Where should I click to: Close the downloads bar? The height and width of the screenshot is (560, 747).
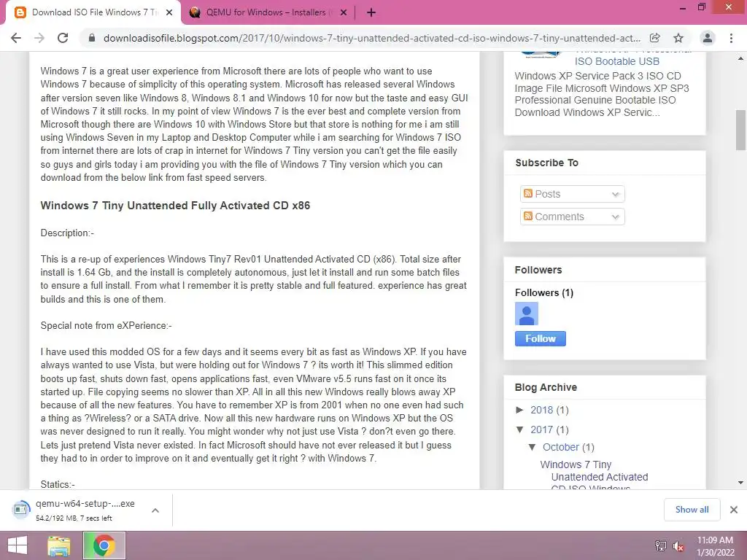[x=734, y=510]
